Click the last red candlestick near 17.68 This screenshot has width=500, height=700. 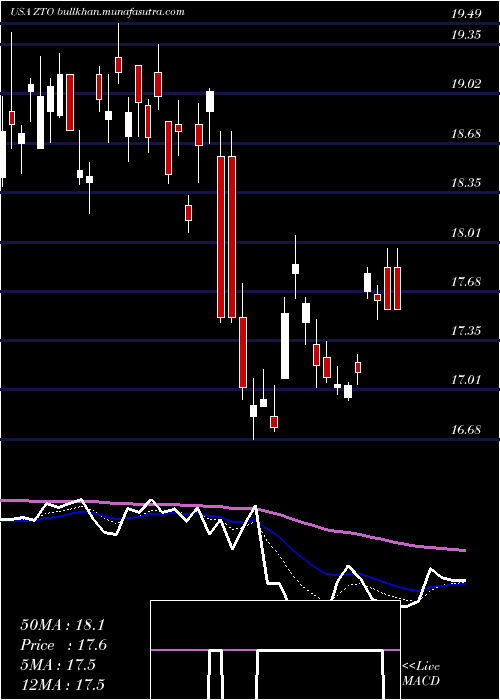pos(397,288)
